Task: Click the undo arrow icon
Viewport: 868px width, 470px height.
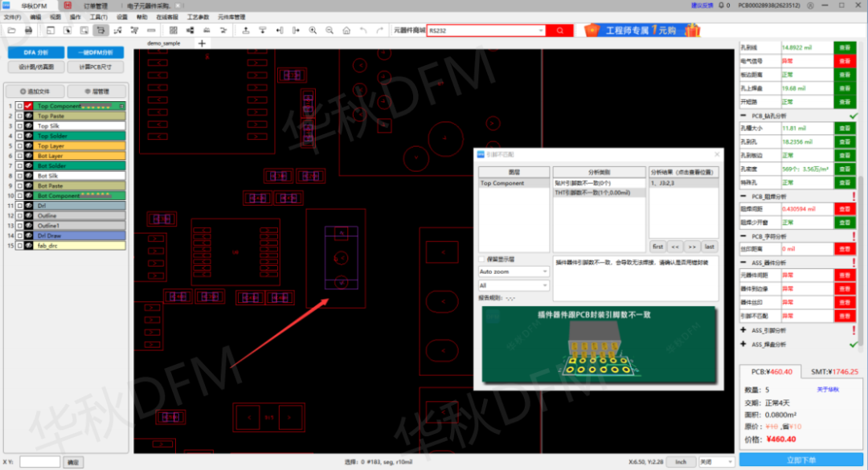Action: point(363,31)
